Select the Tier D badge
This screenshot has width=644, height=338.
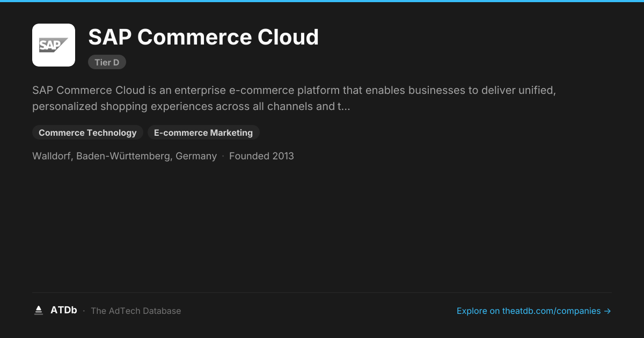(x=107, y=62)
